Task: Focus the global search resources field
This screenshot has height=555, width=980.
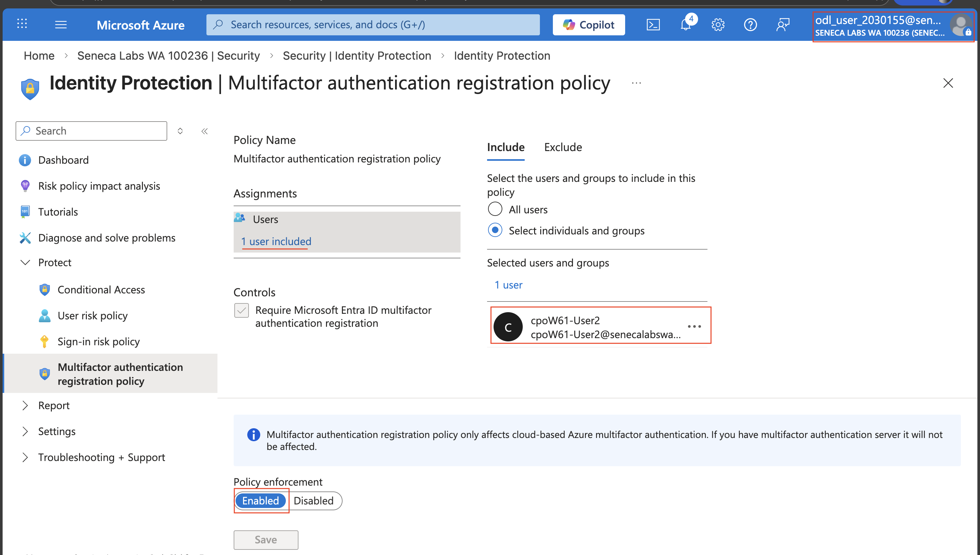Action: (x=373, y=25)
